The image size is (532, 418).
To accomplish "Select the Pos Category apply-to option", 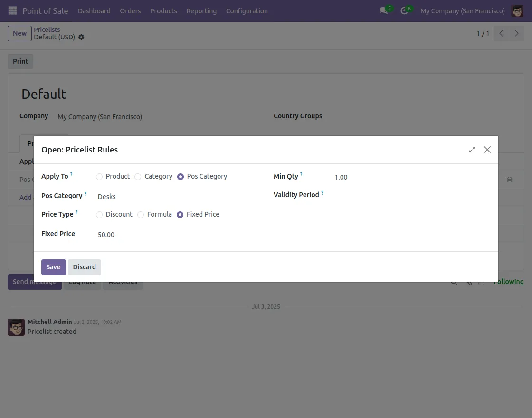I will click(180, 177).
